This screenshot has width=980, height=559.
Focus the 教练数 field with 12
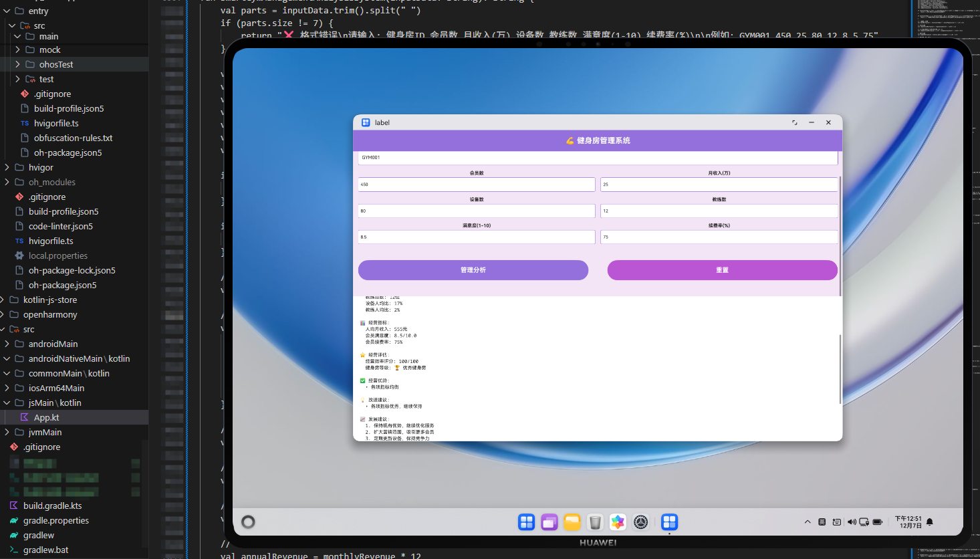719,211
